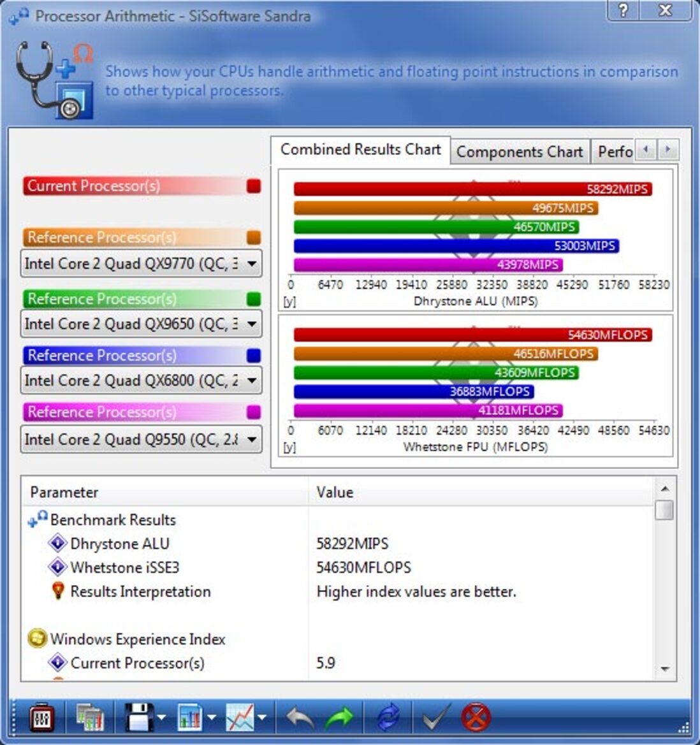Open the dropdown arrow next to line graph icon

click(x=262, y=718)
